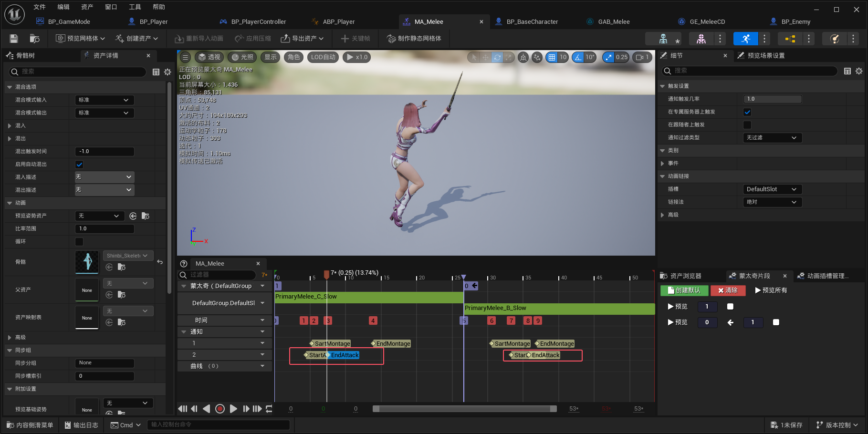
Task: Jump to end of timeline
Action: click(257, 409)
